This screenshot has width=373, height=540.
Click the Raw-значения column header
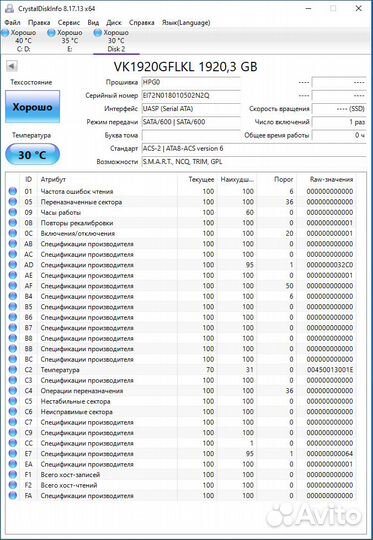point(331,179)
